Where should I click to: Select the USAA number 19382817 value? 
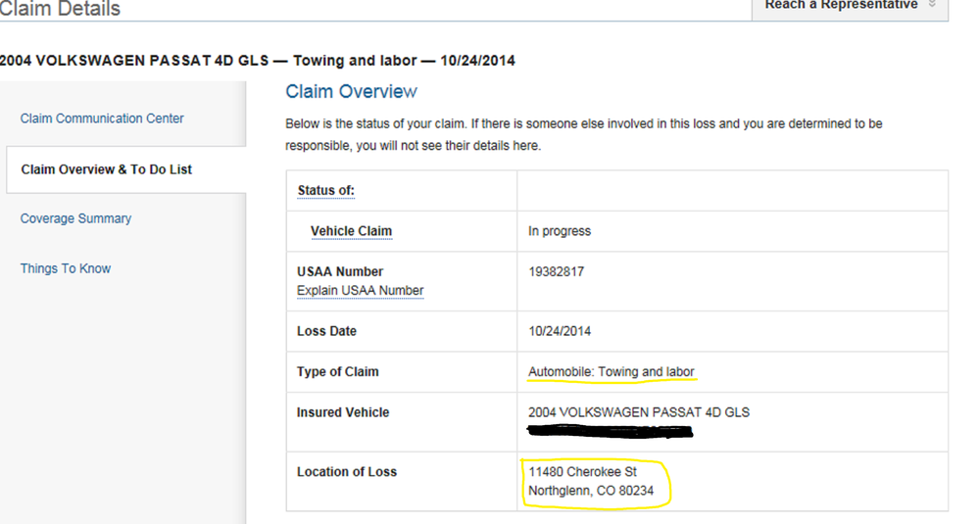pyautogui.click(x=556, y=271)
